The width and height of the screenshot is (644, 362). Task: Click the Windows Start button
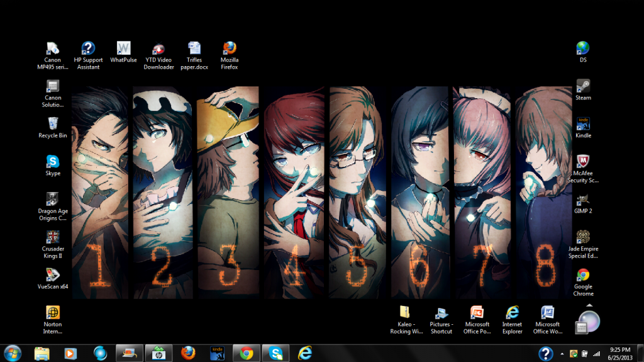(13, 353)
